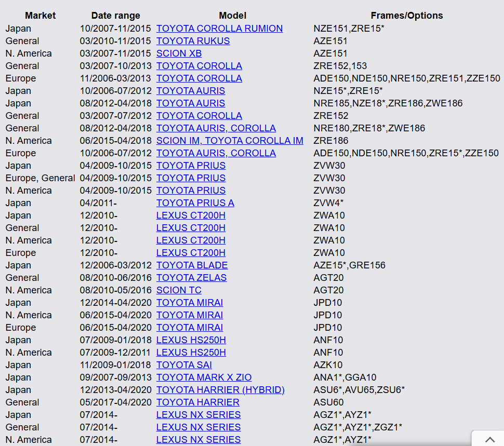The width and height of the screenshot is (504, 446).
Task: Open the TOYOTA MARK X ZIO link
Action: [x=204, y=377]
